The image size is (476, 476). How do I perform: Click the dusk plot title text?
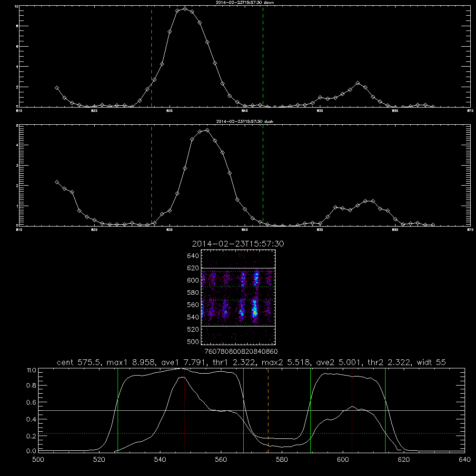click(245, 121)
